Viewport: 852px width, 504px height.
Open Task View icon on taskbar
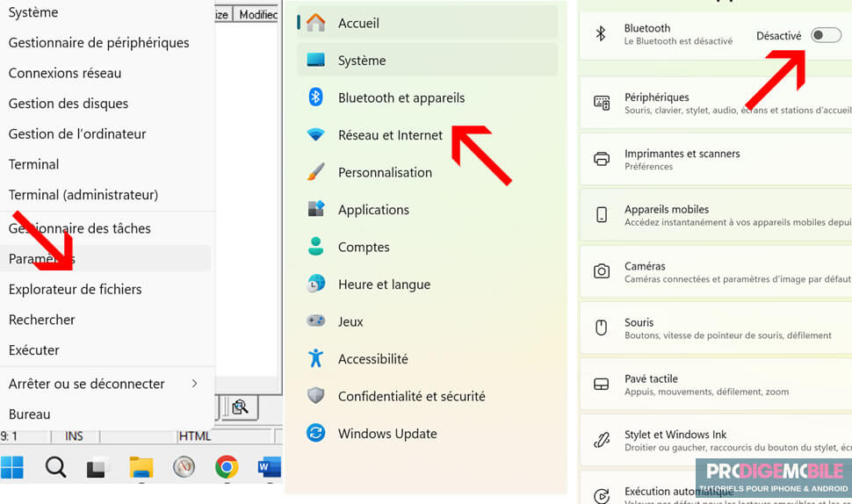[96, 468]
